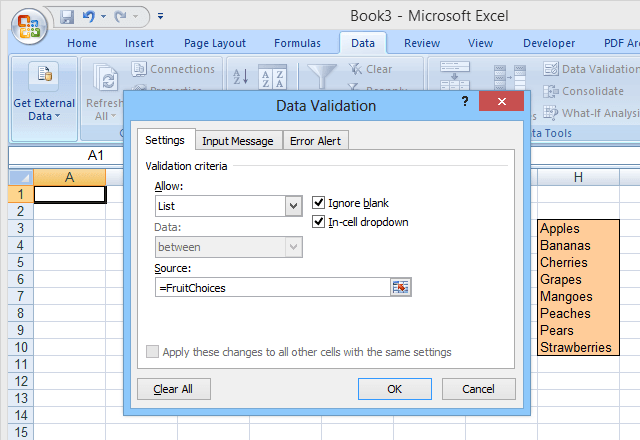Open the Formulas ribbon tab
This screenshot has width=640, height=440.
click(x=298, y=43)
